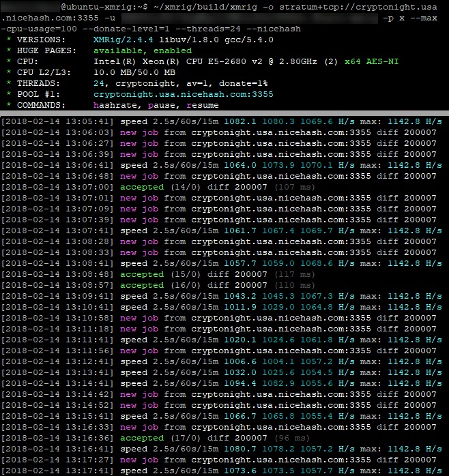
Task: Click 'new job' in the 13:16:33 line
Action: point(139,428)
